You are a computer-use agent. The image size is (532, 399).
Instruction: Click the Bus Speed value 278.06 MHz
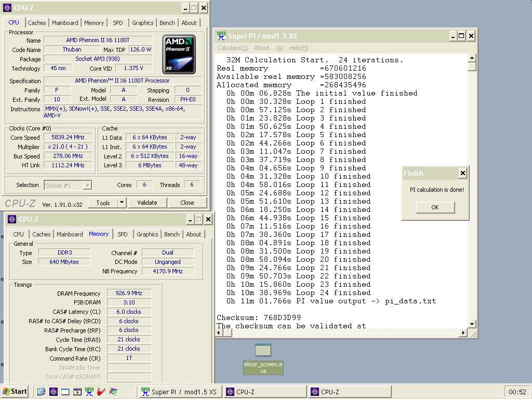pyautogui.click(x=68, y=156)
